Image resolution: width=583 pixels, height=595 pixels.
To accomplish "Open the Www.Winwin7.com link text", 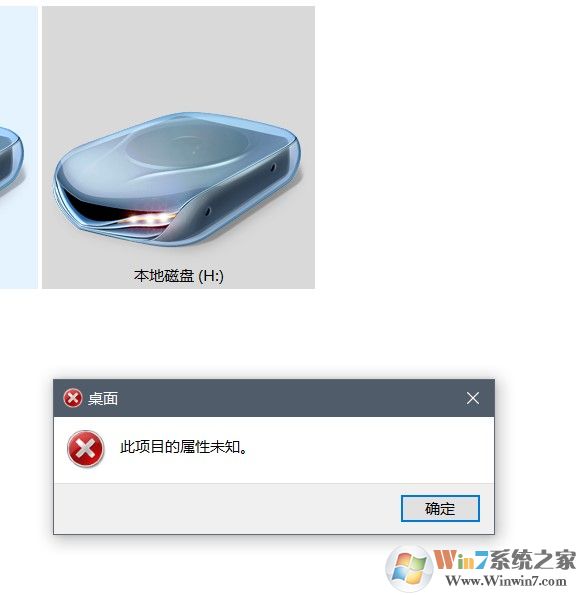I will click(x=506, y=581).
